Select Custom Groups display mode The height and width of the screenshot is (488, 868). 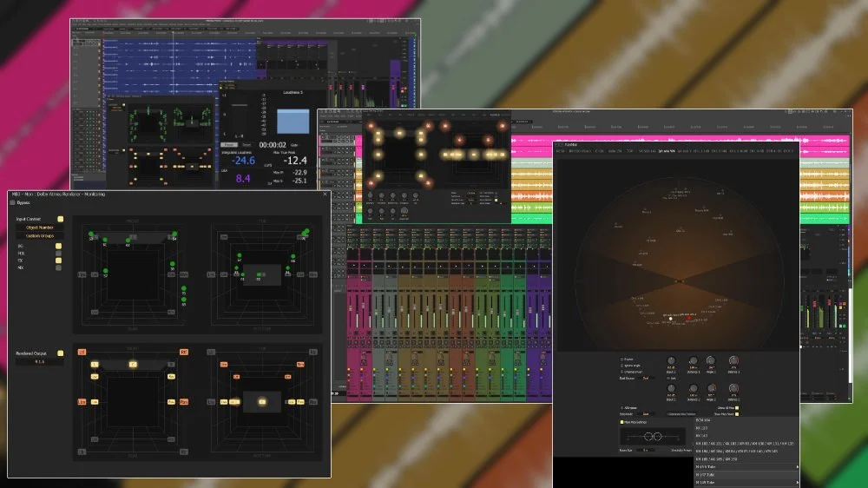[39, 236]
